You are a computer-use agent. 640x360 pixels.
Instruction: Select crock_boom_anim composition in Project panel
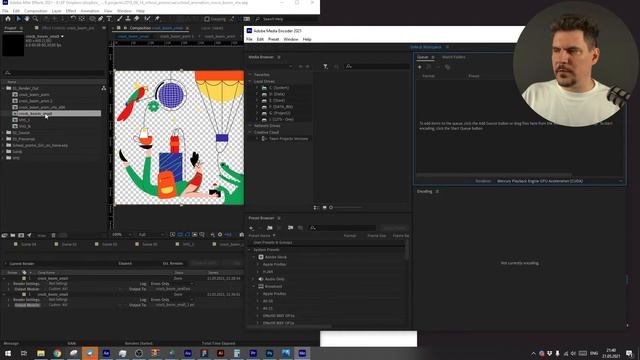pyautogui.click(x=34, y=94)
